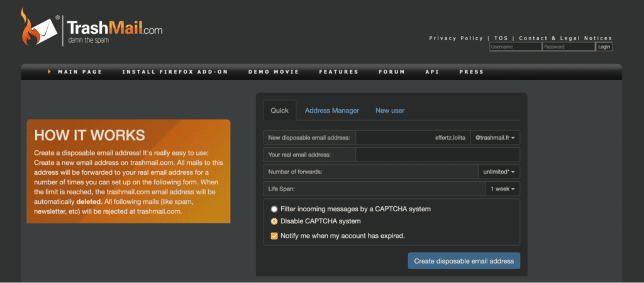Viewport: 644px width, 283px height.
Task: Open the MAIN PAGE nav item
Action: [80, 72]
